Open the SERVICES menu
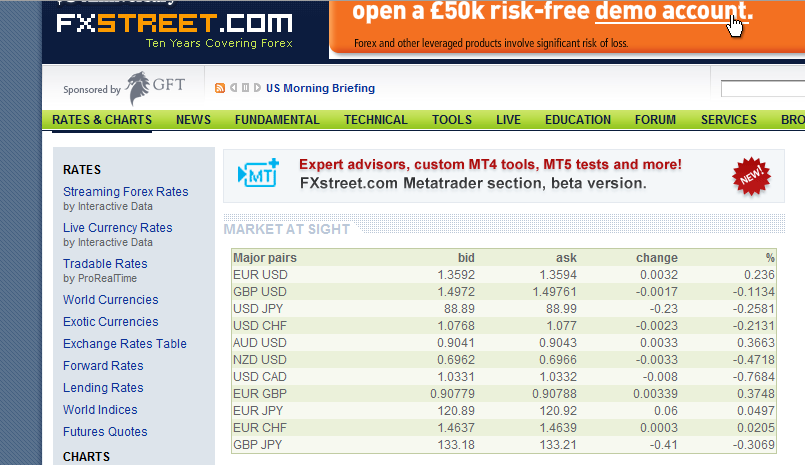The image size is (805, 465). (729, 120)
